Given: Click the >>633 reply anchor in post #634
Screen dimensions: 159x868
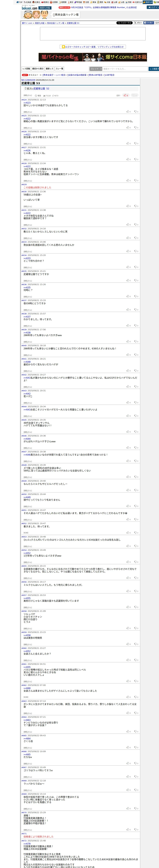Looking at the screenshot, I should (x=27, y=258).
